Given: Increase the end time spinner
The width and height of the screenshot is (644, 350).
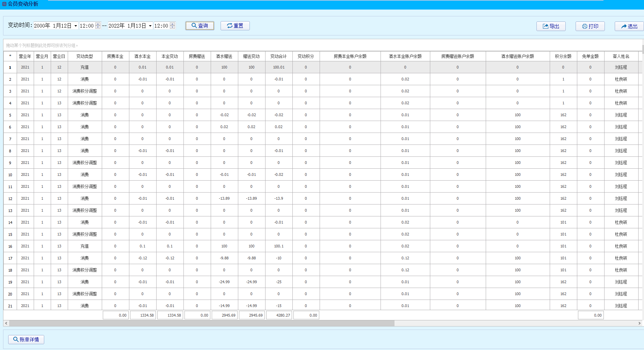Looking at the screenshot, I should tap(173, 24).
